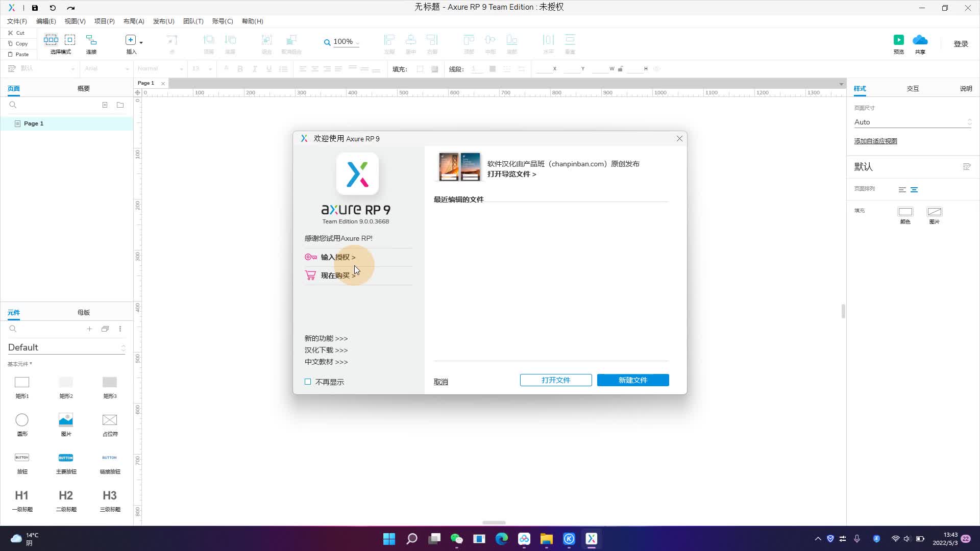980x551 pixels.
Task: Open the 文件(F) menu
Action: point(17,21)
